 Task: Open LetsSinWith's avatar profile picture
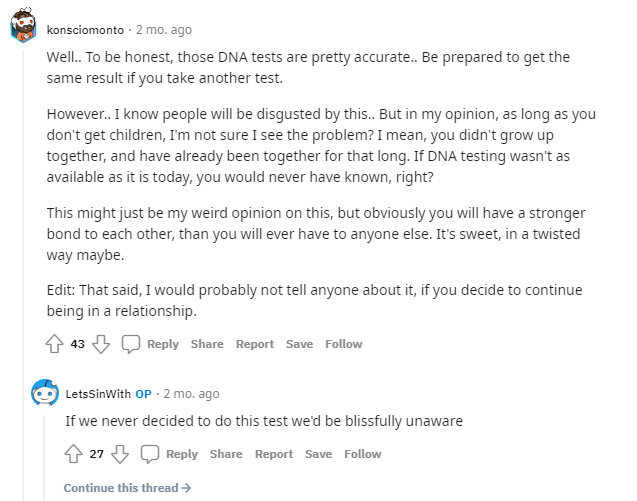[x=45, y=393]
